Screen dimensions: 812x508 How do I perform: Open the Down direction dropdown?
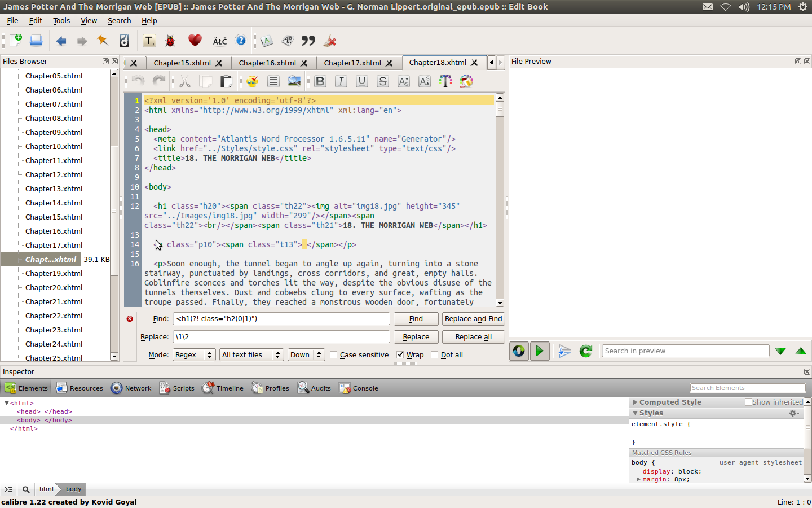click(x=306, y=355)
